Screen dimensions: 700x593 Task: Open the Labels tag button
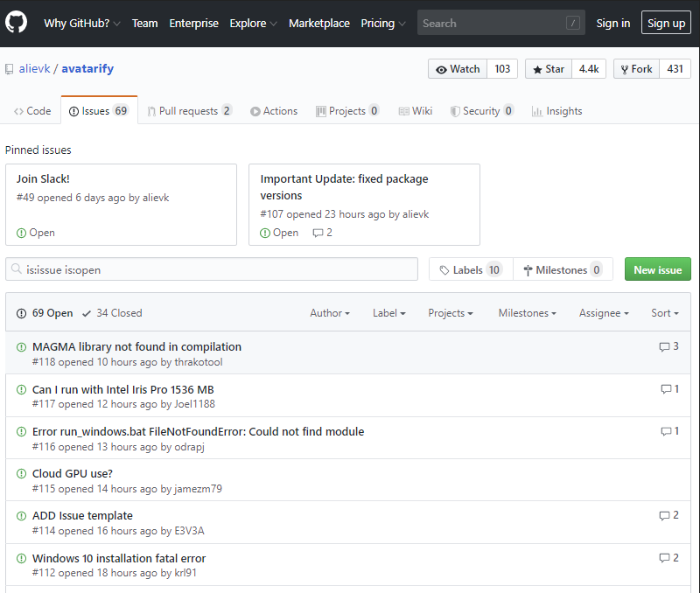(471, 270)
